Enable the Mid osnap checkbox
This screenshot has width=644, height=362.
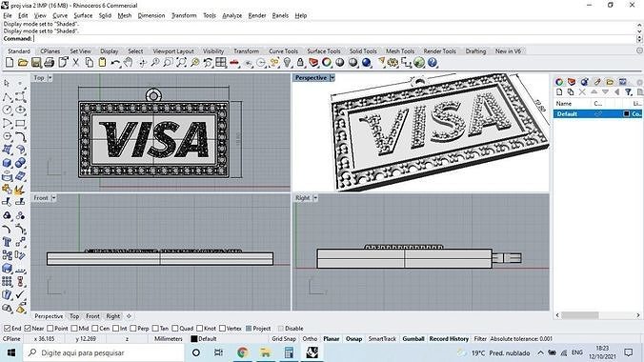[x=74, y=329]
